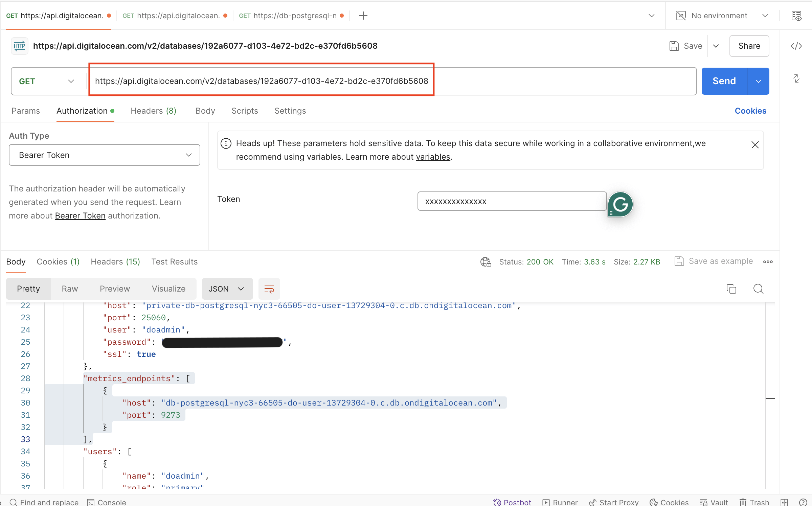Click the Status 200 OK text
This screenshot has width=812, height=506.
[x=526, y=262]
